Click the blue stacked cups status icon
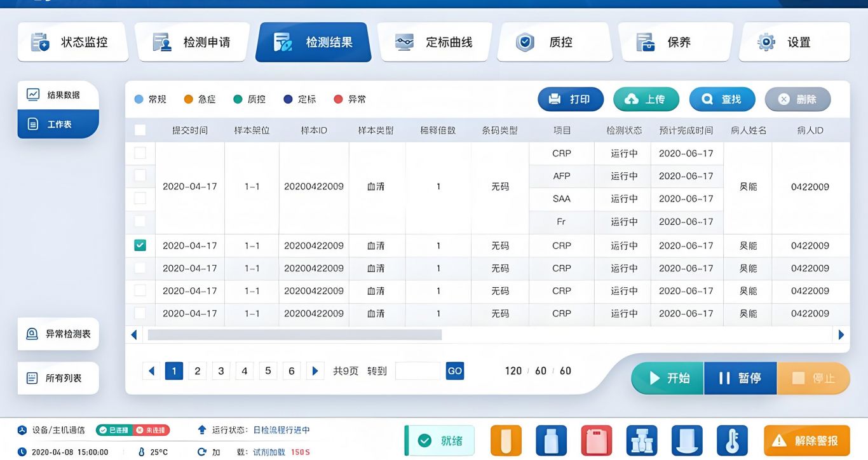868x460 pixels. [x=642, y=441]
